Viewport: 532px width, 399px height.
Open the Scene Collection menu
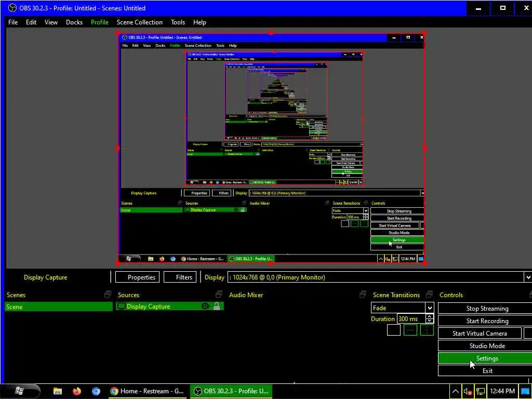(x=139, y=22)
